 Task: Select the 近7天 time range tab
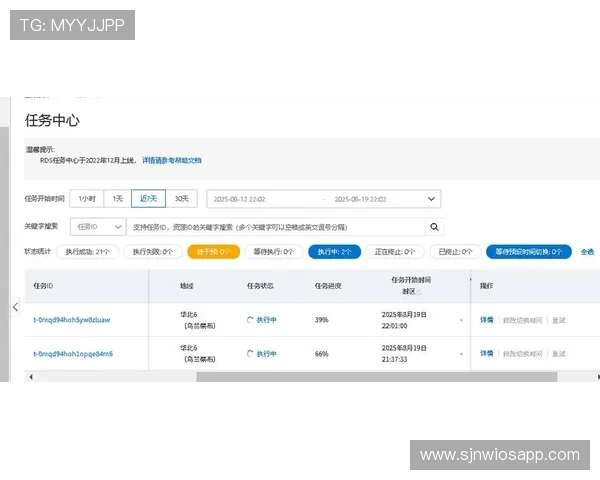coord(149,199)
